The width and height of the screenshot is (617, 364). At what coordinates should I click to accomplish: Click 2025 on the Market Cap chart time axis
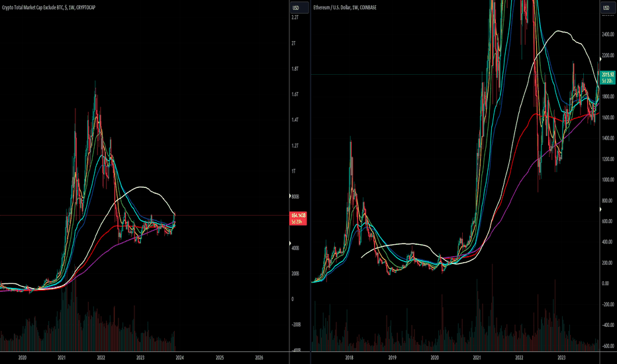coord(220,357)
